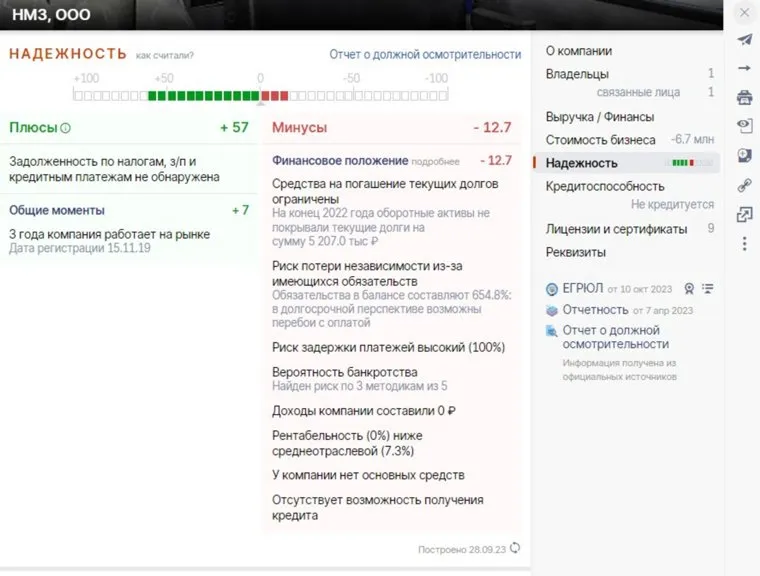Click the list icon next to ЕГРЮЛ

pos(708,288)
